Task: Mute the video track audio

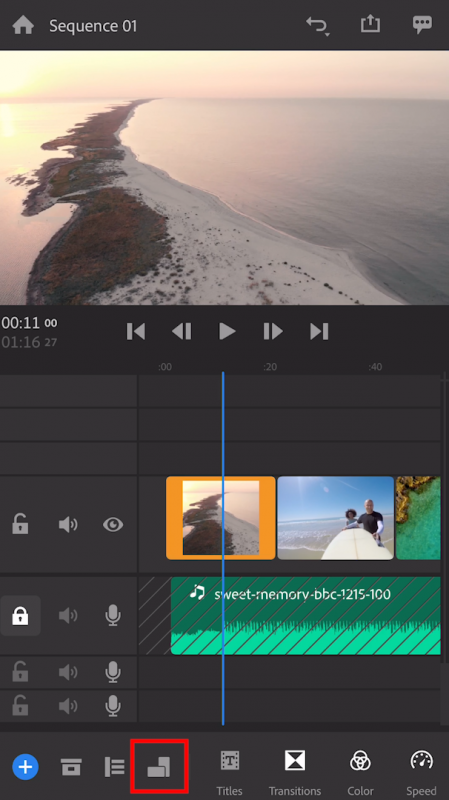Action: (68, 524)
